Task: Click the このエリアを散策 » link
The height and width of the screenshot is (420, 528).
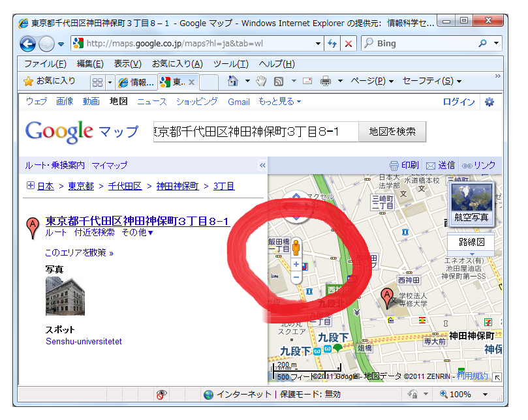Action: tap(80, 253)
